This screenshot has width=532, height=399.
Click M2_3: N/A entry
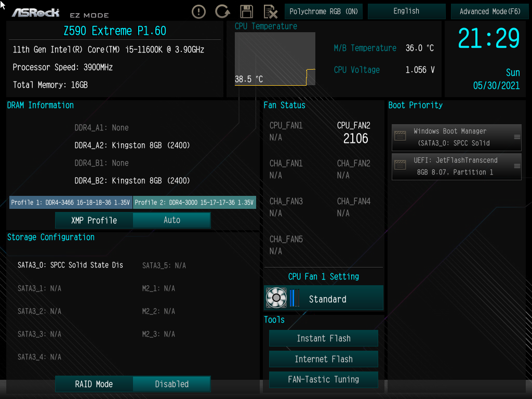point(158,334)
